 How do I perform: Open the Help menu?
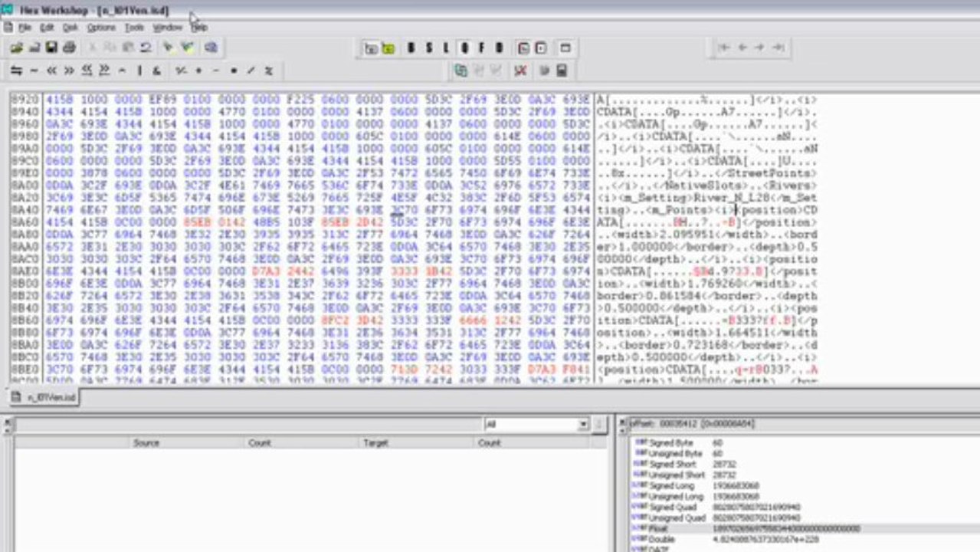click(199, 28)
